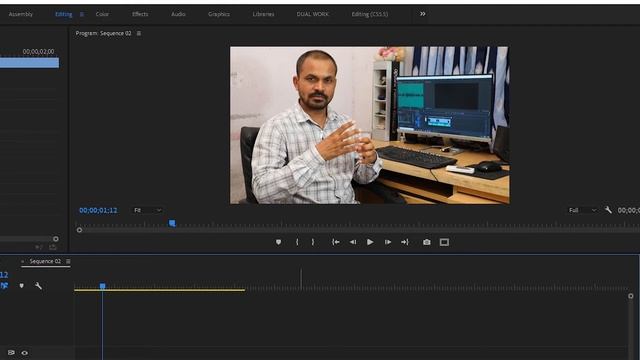This screenshot has width=640, height=360.
Task: Click the timeline blue playhead handle
Action: coord(102,286)
